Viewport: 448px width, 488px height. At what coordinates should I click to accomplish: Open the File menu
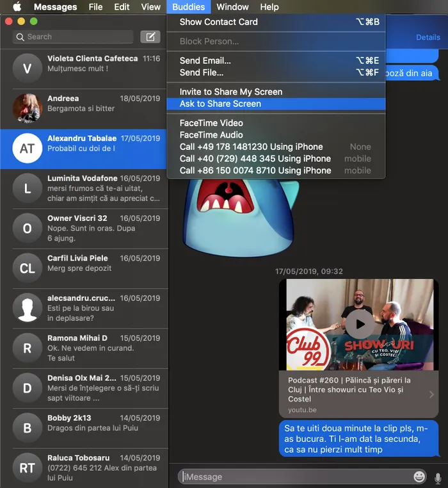[95, 7]
